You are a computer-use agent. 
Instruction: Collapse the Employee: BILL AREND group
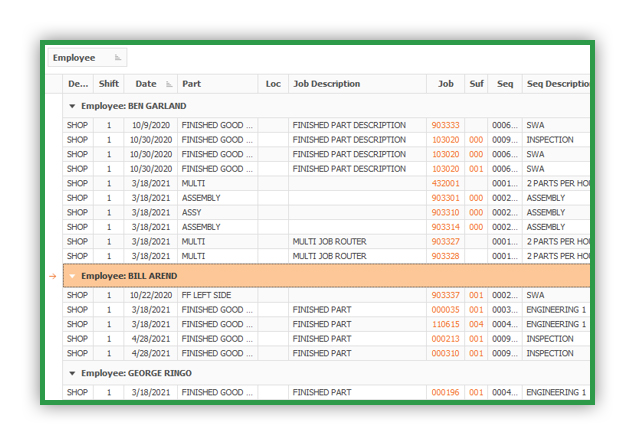click(72, 276)
